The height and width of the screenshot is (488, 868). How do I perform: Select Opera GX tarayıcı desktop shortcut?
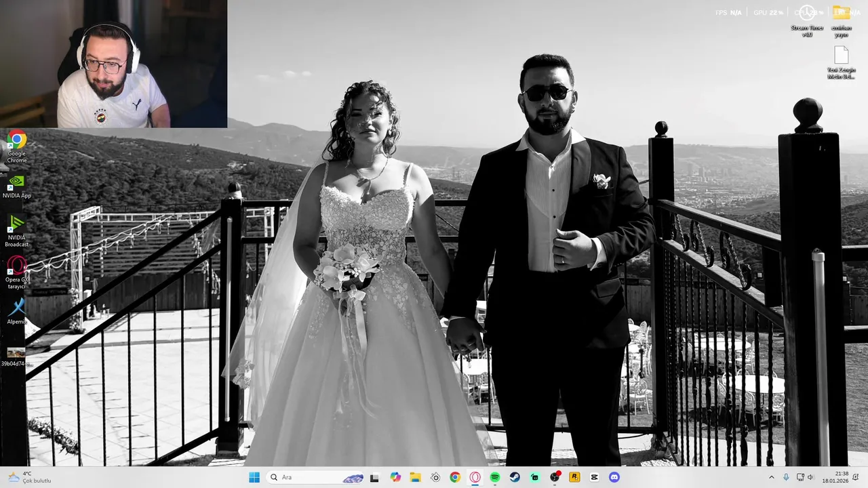pos(16,273)
